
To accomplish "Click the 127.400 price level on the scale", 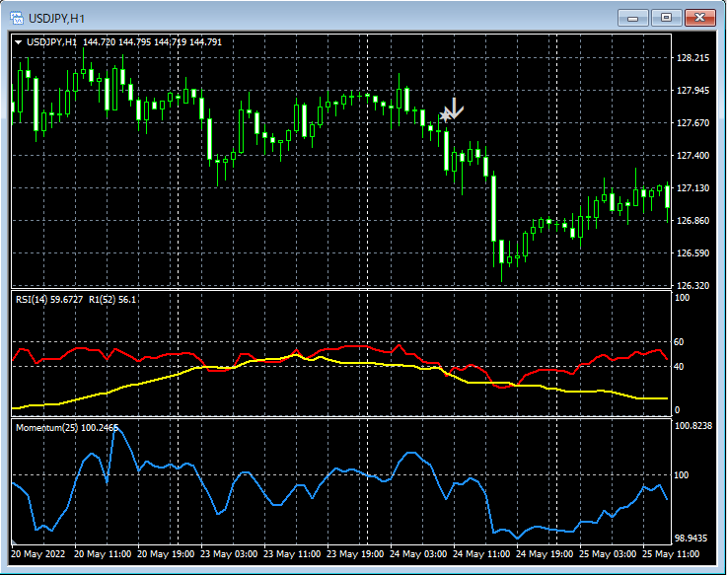I will tap(693, 156).
